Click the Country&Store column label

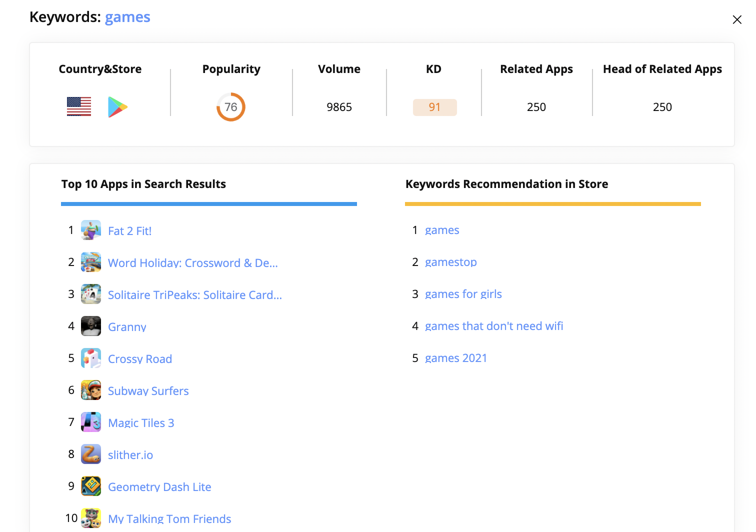pyautogui.click(x=100, y=69)
